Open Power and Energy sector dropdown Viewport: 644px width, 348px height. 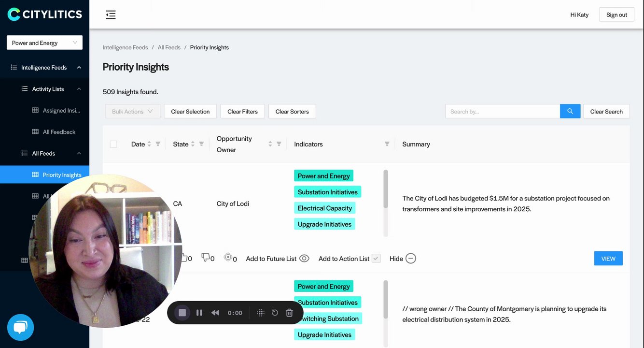click(x=44, y=43)
